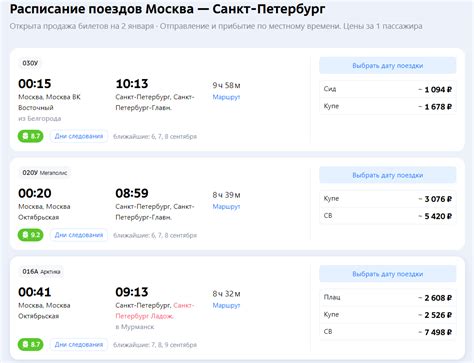Open Дни следования for train 020У Мегаполис
Image resolution: width=474 pixels, height=363 pixels.
pyautogui.click(x=79, y=235)
